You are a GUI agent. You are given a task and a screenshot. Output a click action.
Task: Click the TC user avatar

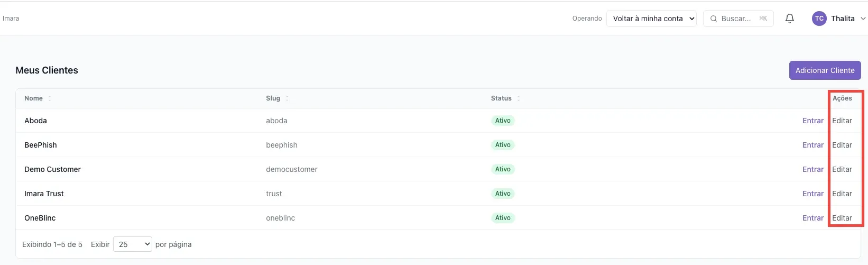819,19
